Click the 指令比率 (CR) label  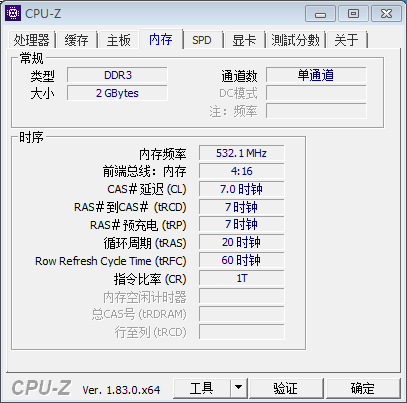pos(150,279)
